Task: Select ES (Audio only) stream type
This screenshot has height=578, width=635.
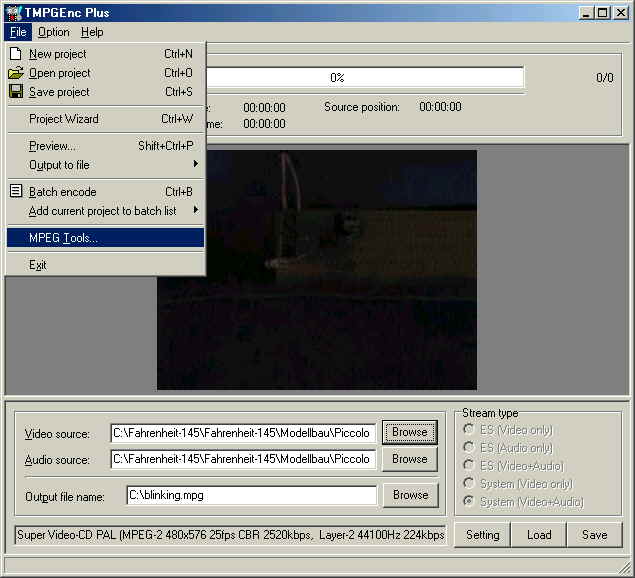Action: pyautogui.click(x=508, y=448)
